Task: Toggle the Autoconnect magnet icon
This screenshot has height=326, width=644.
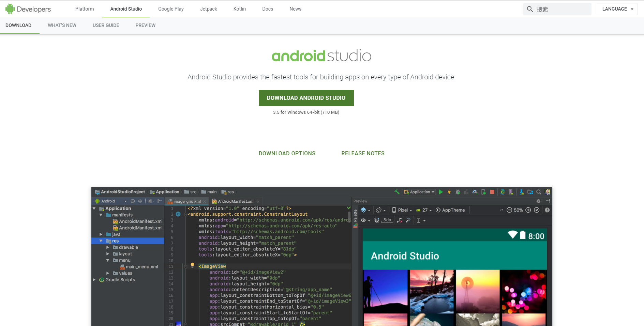Action: click(376, 220)
